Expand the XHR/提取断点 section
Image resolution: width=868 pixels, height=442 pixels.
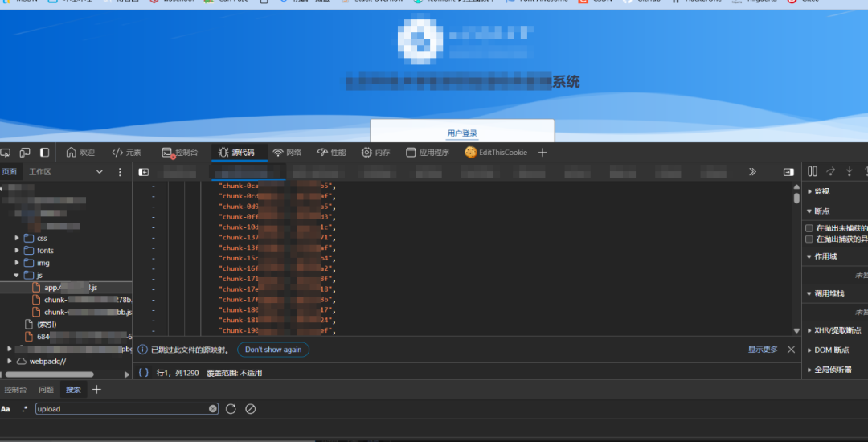click(810, 330)
